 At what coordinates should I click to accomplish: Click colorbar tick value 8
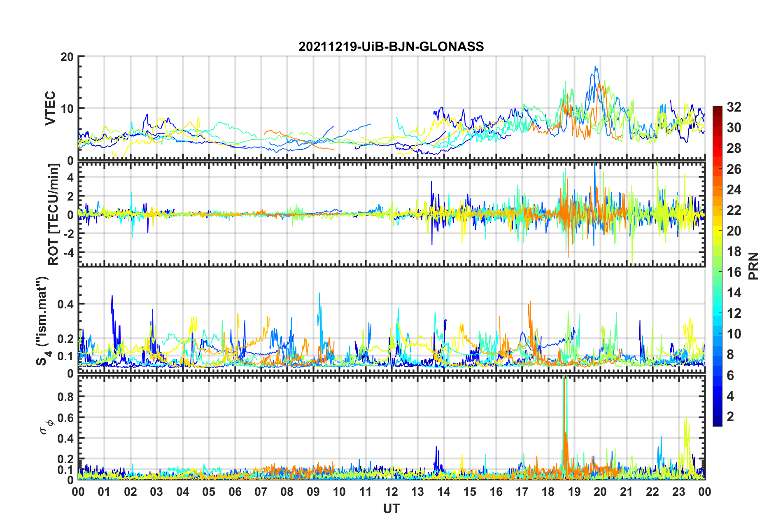click(730, 355)
